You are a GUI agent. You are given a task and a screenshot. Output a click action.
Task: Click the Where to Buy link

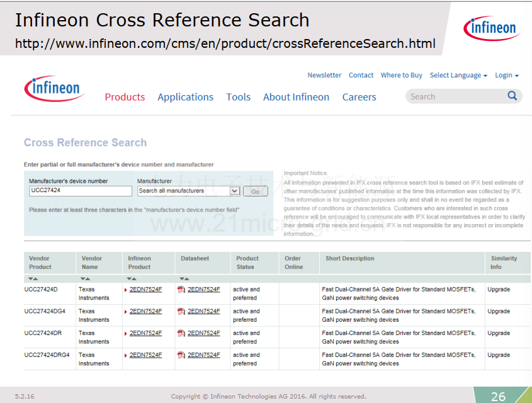click(402, 75)
